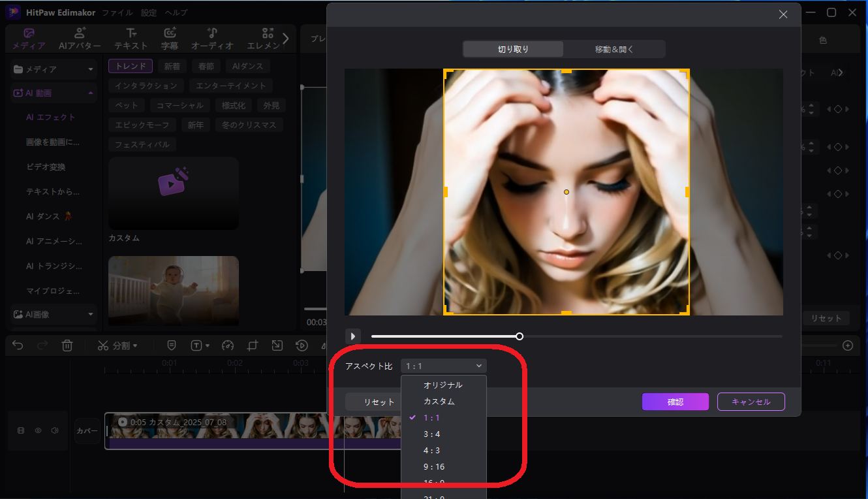Select the メディア tool icon
This screenshot has height=499, width=868.
pos(28,37)
